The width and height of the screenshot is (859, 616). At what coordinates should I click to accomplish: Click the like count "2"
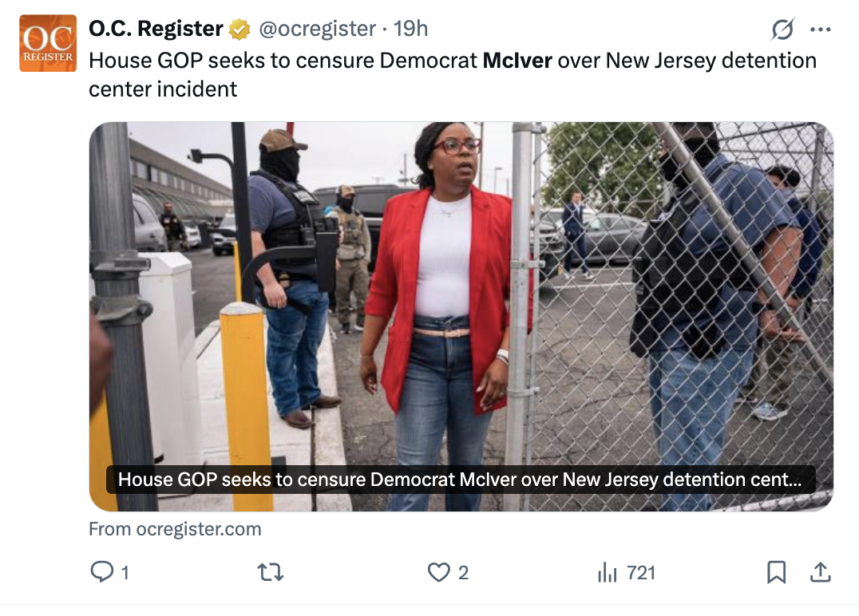pyautogui.click(x=463, y=572)
